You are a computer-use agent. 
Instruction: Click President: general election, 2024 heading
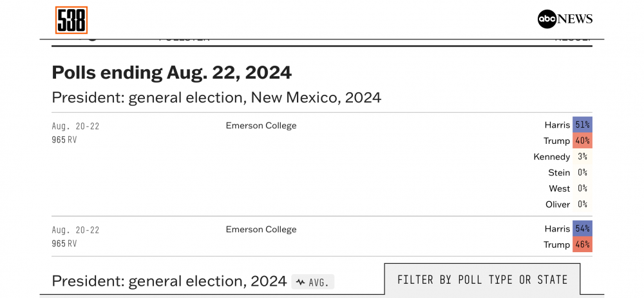point(169,281)
